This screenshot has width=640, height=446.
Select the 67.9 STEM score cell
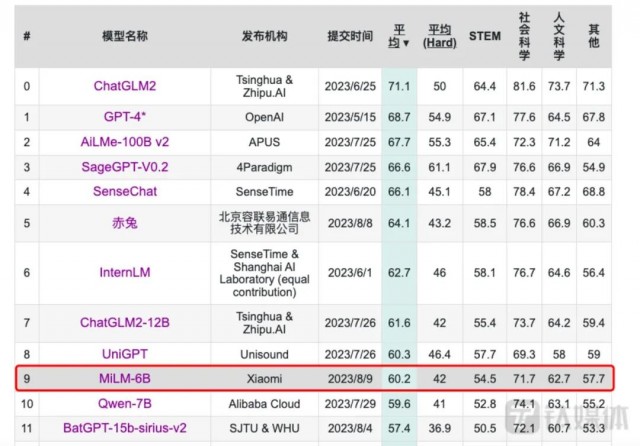(x=484, y=167)
